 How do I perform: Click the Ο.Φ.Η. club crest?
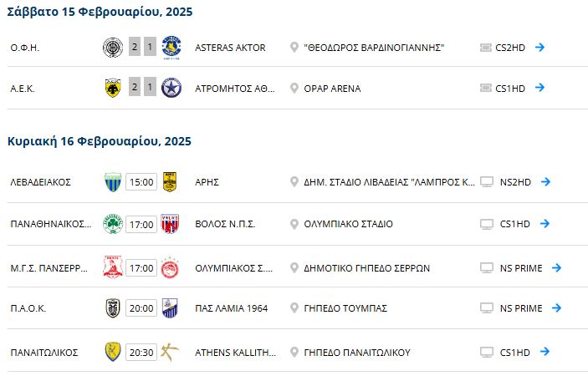pyautogui.click(x=113, y=48)
